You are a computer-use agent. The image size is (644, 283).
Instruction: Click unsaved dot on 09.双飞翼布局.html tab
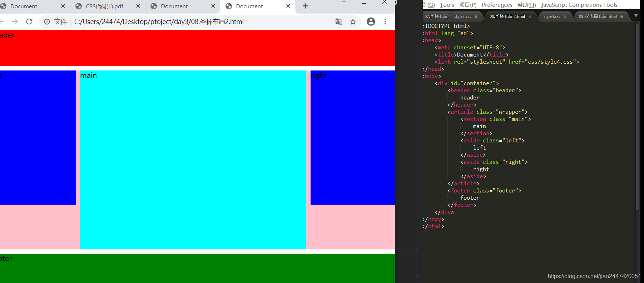pos(622,16)
